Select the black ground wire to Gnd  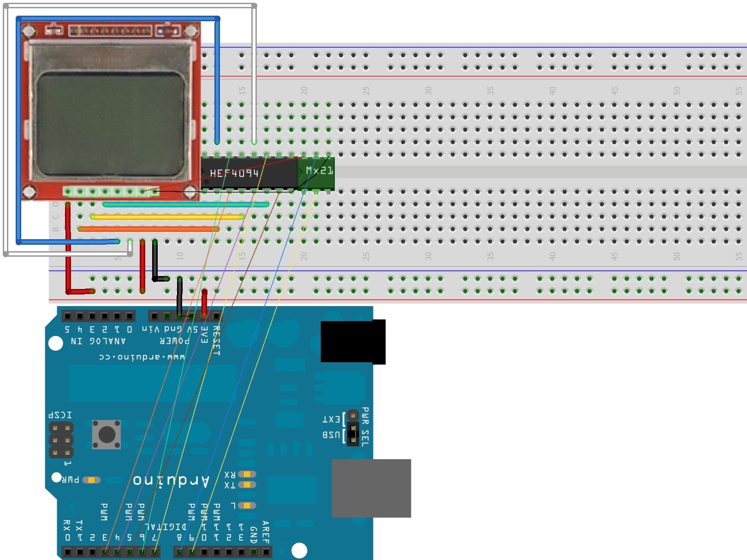[x=179, y=297]
